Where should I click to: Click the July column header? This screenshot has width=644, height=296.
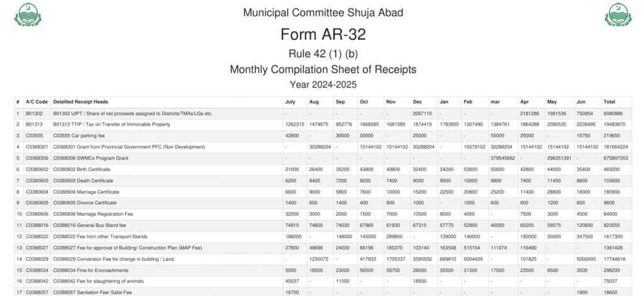(x=290, y=102)
